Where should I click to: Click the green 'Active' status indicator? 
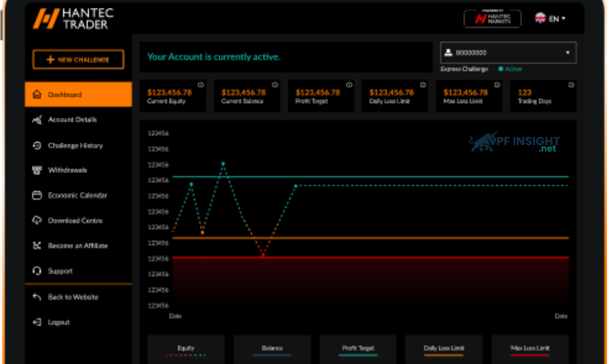510,69
